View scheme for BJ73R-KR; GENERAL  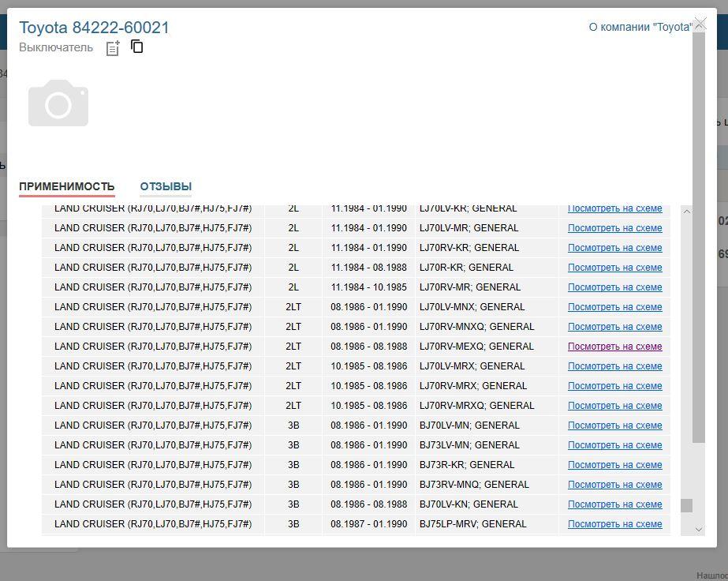click(x=614, y=465)
